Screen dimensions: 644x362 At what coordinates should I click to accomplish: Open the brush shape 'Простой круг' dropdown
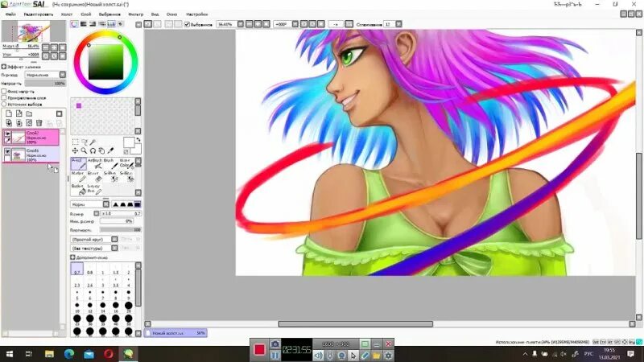[114, 239]
